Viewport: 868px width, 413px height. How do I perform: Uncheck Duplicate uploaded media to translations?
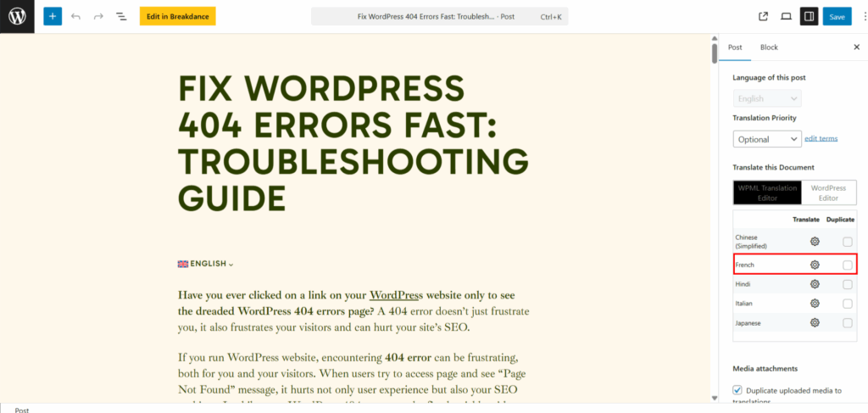[737, 391]
